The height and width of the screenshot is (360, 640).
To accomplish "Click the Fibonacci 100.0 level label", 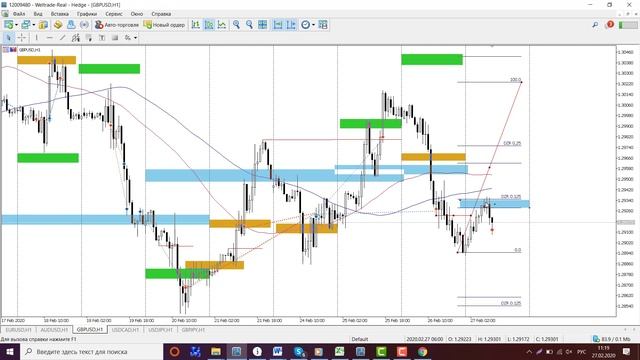I will [516, 80].
